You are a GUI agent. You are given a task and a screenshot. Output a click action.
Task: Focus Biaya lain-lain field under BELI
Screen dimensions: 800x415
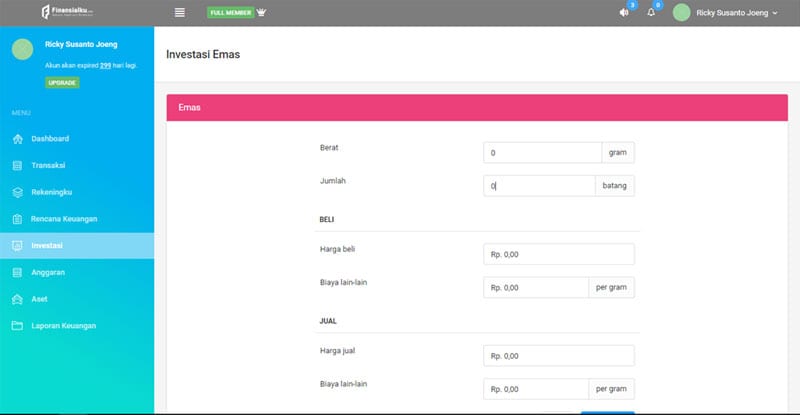point(536,287)
